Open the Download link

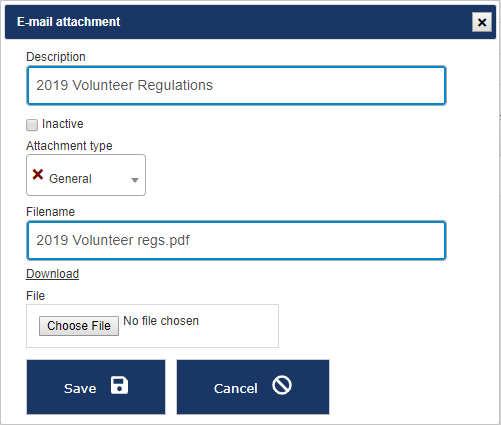point(53,274)
